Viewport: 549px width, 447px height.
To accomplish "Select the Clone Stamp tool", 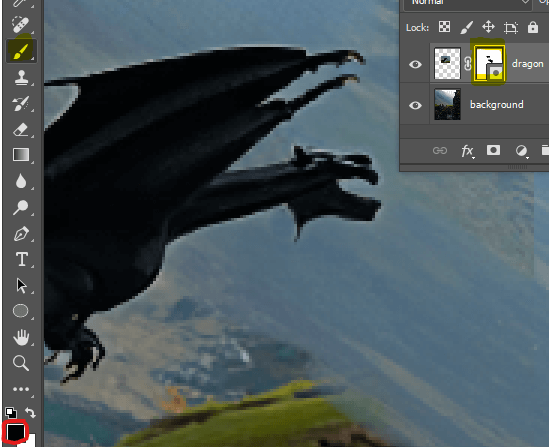I will click(21, 77).
